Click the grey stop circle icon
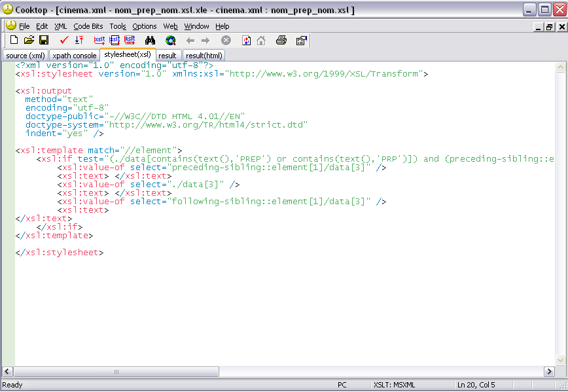 [226, 40]
